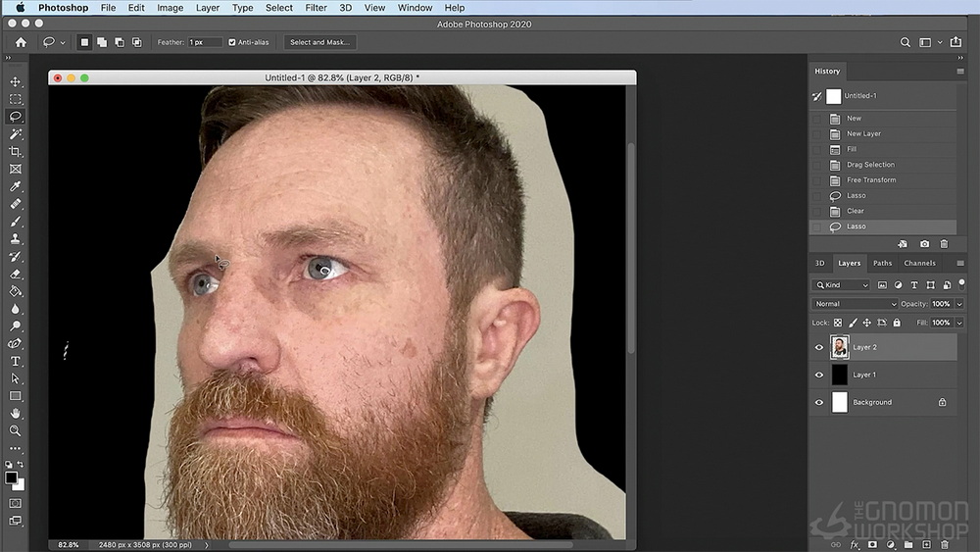This screenshot has width=980, height=552.
Task: Select the Clear history state
Action: click(883, 211)
